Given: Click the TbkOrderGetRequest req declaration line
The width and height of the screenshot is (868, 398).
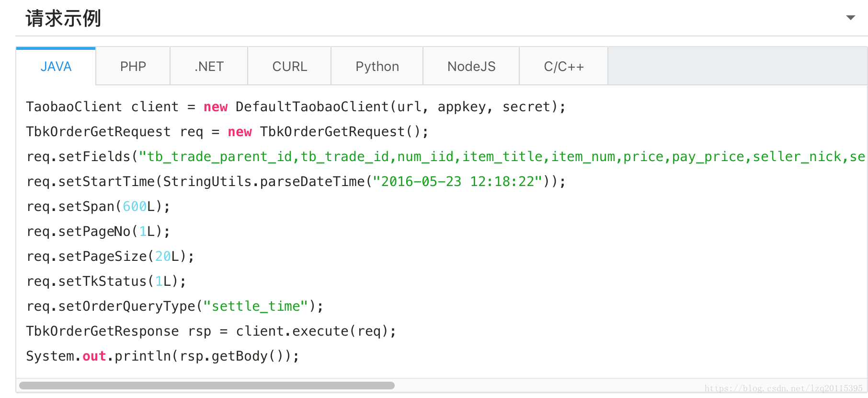Looking at the screenshot, I should pos(227,131).
